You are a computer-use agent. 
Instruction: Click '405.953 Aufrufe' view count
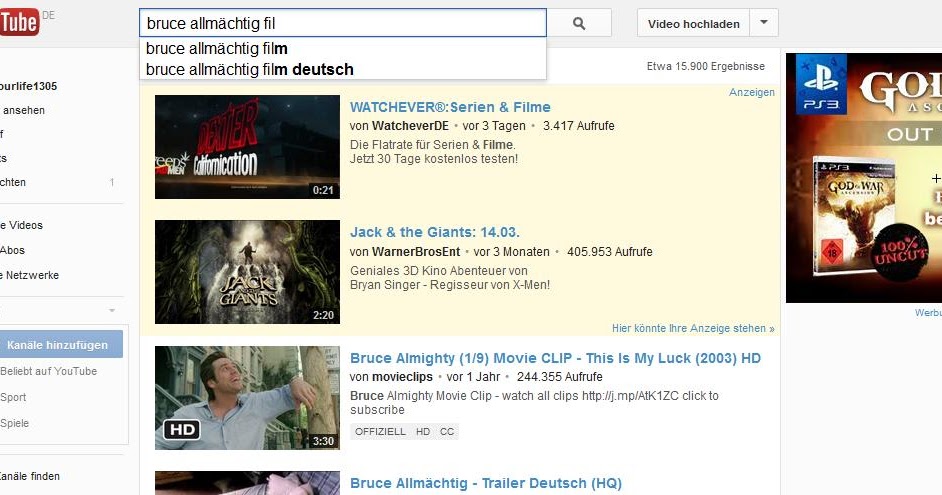(610, 252)
